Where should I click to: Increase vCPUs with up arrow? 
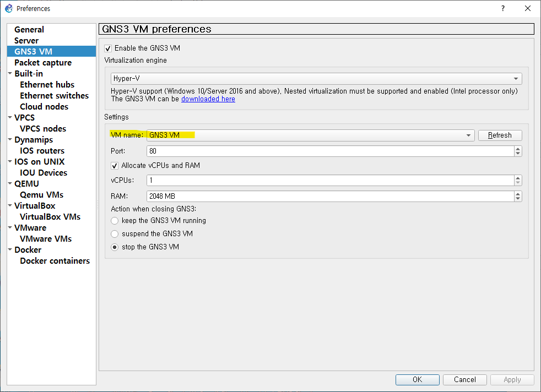[518, 178]
